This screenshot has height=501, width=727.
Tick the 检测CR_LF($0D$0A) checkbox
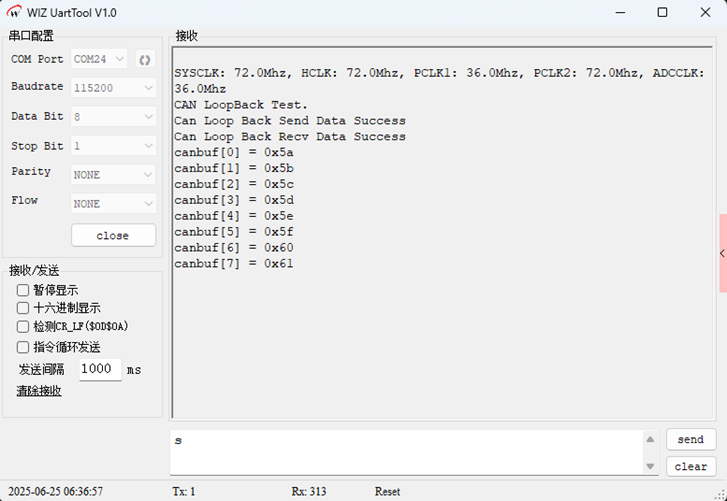coord(23,327)
